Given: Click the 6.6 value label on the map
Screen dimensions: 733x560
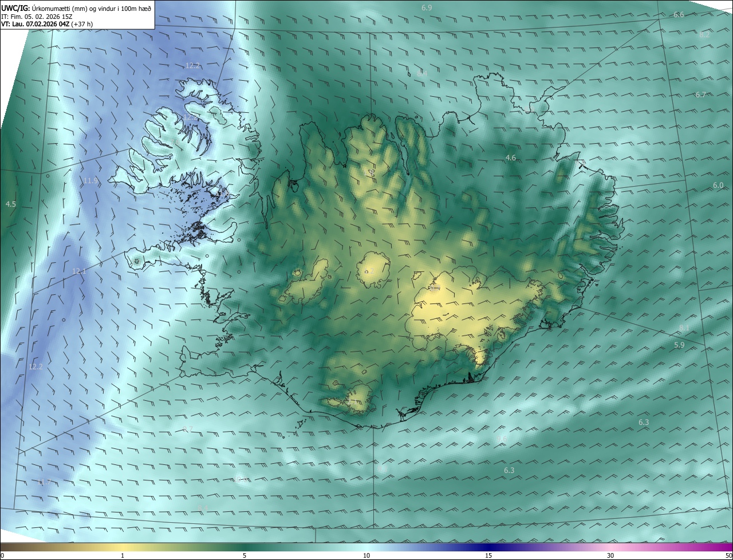Looking at the screenshot, I should pyautogui.click(x=679, y=14).
